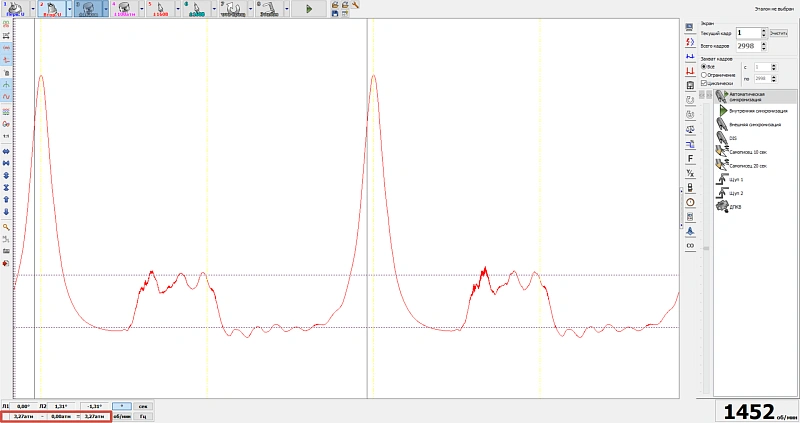Click the red pulse measurement icon
This screenshot has height=423, width=800.
click(x=690, y=71)
